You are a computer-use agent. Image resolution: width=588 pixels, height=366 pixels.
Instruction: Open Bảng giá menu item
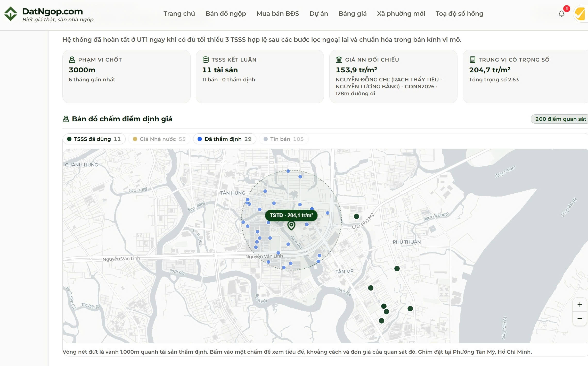(x=353, y=14)
